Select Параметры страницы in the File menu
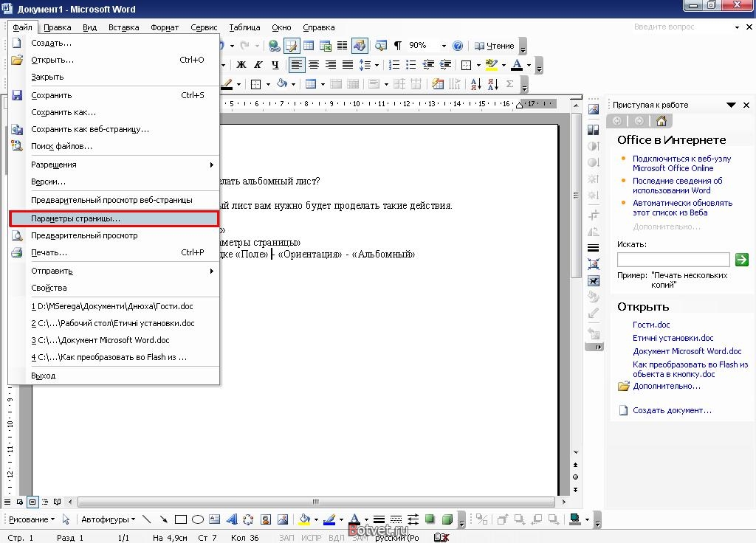756x543 pixels. [114, 218]
